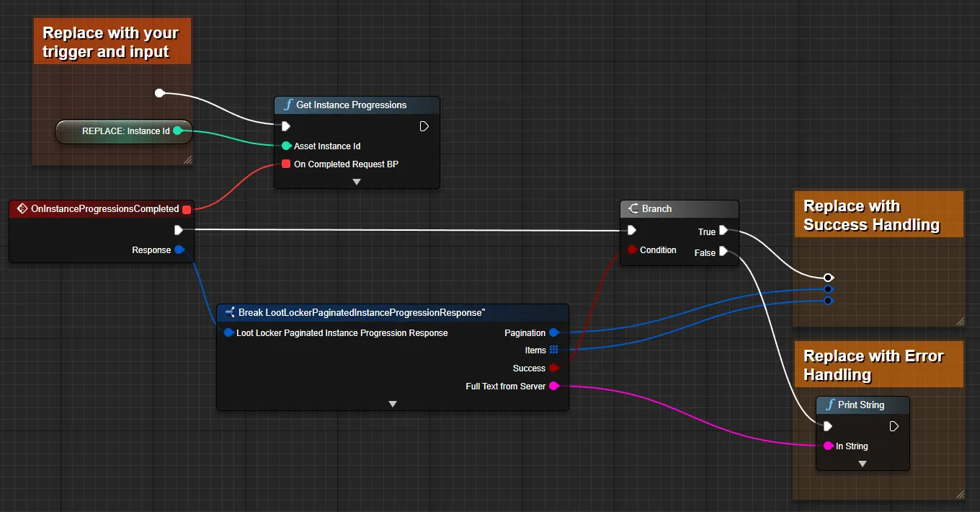
Task: Select the REPLACE: Instance Id variable node
Action: (124, 131)
